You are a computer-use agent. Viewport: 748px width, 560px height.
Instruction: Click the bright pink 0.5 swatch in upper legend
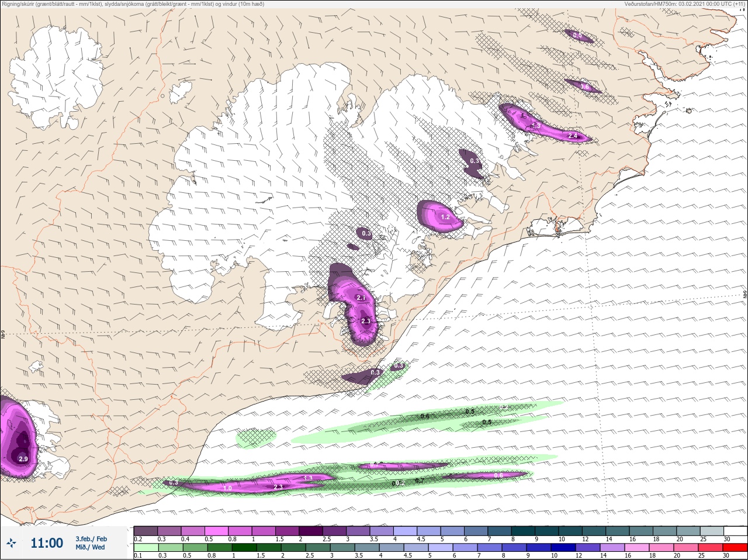coord(216,531)
